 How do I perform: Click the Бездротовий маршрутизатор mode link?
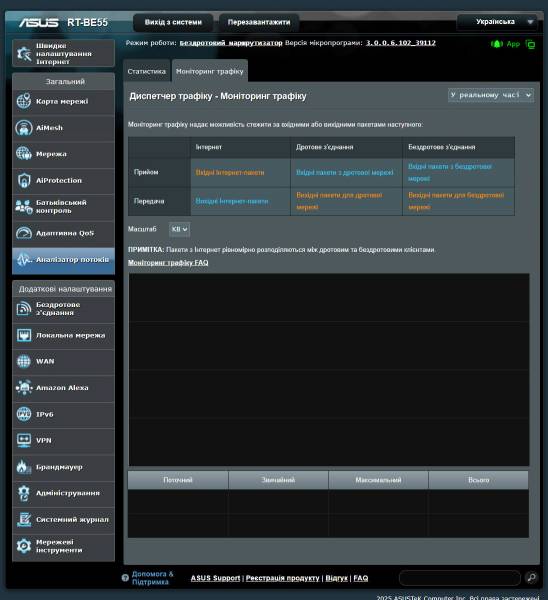[x=231, y=43]
